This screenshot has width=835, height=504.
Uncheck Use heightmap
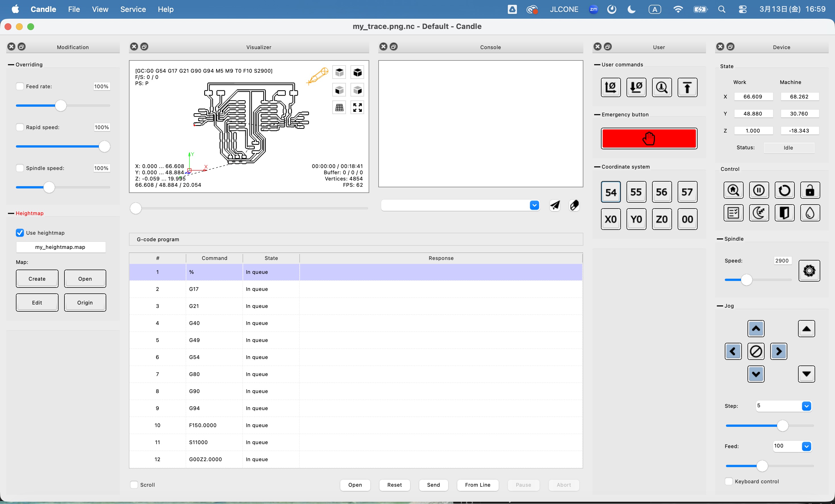coord(20,233)
